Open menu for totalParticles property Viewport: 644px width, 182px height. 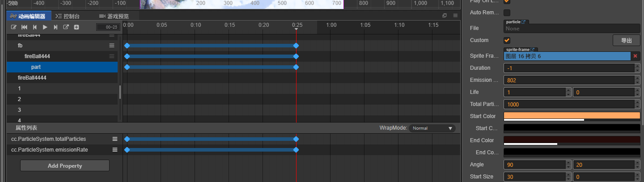point(115,139)
